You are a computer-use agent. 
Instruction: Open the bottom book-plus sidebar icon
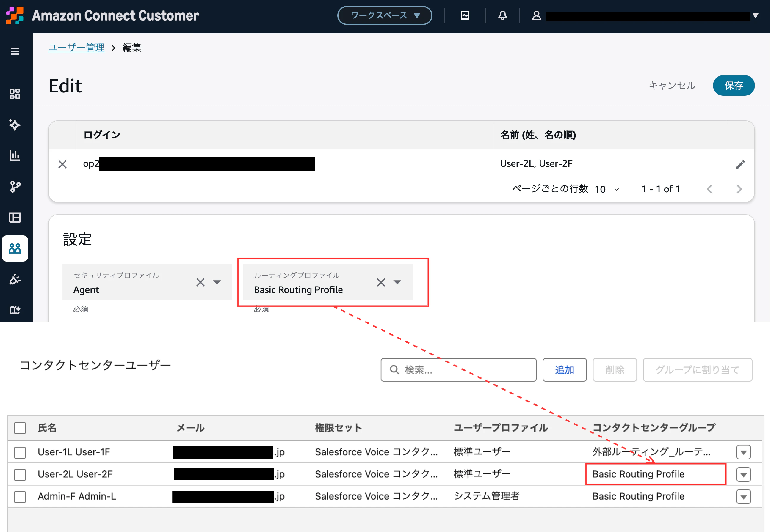(x=15, y=310)
